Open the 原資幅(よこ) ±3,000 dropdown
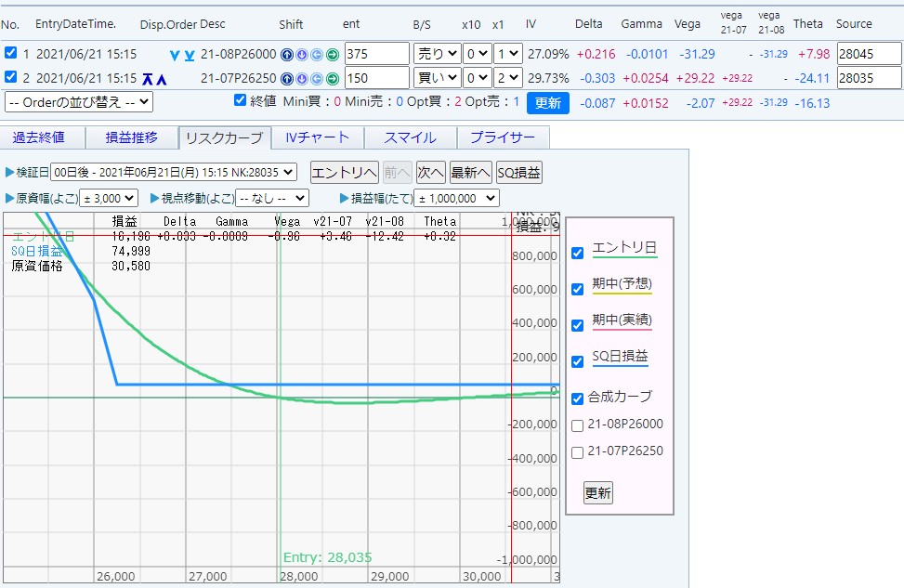 point(109,198)
